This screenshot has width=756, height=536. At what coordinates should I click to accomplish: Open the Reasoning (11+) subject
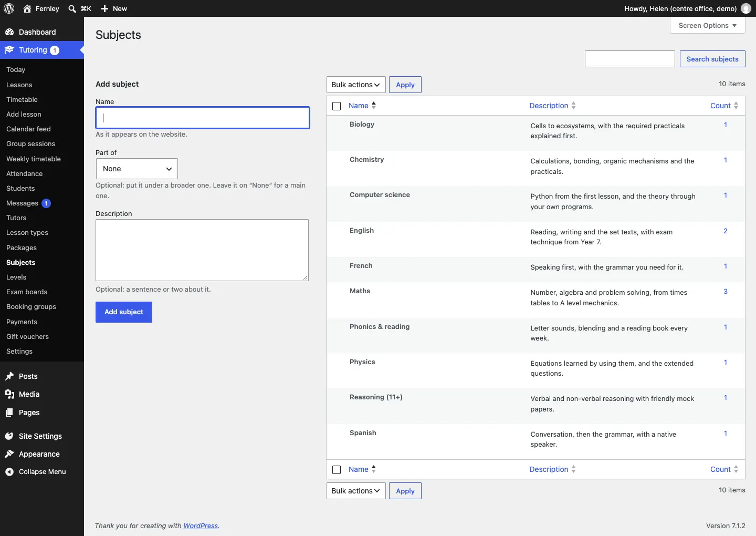(376, 397)
